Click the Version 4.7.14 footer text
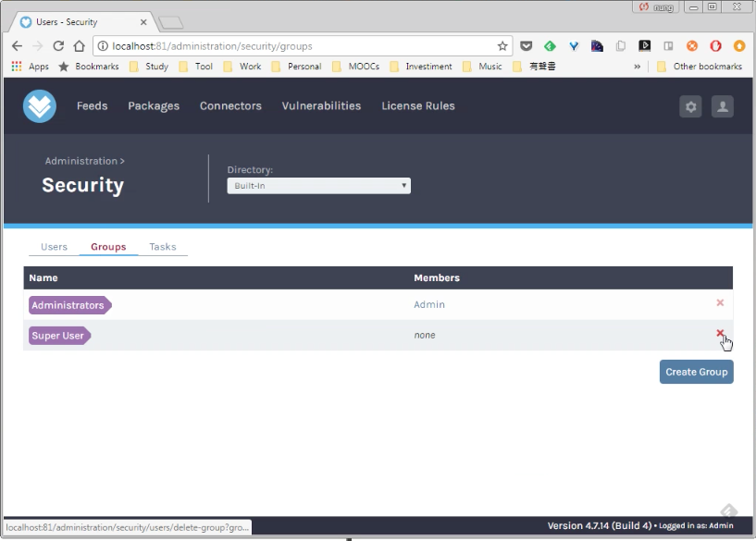Viewport: 756px width, 541px height. pos(600,525)
